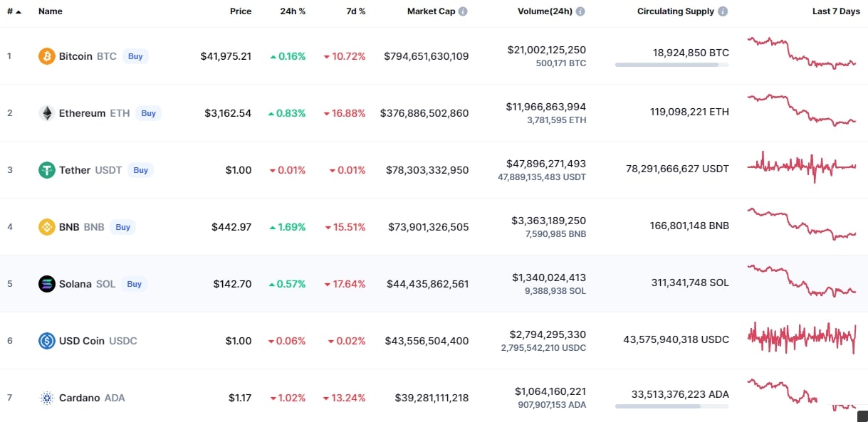This screenshot has width=868, height=422.
Task: Open Solana 7-day sparkline chart
Action: click(x=802, y=280)
